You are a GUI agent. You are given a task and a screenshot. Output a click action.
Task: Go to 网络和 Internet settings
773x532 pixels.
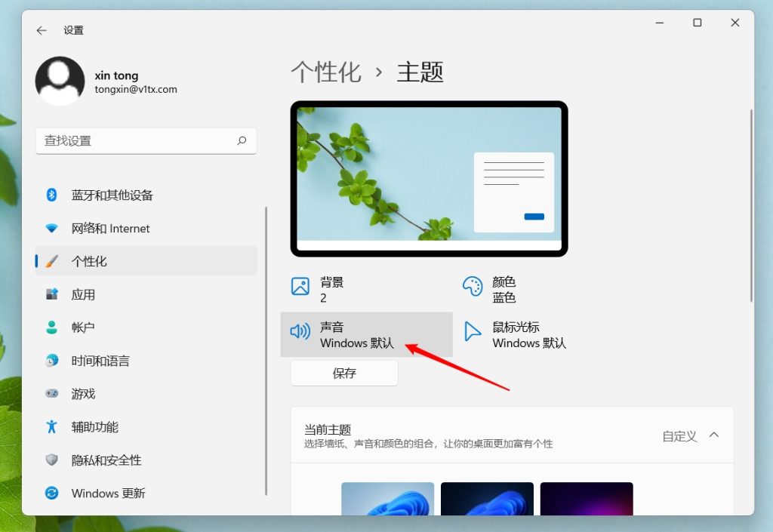coord(146,228)
